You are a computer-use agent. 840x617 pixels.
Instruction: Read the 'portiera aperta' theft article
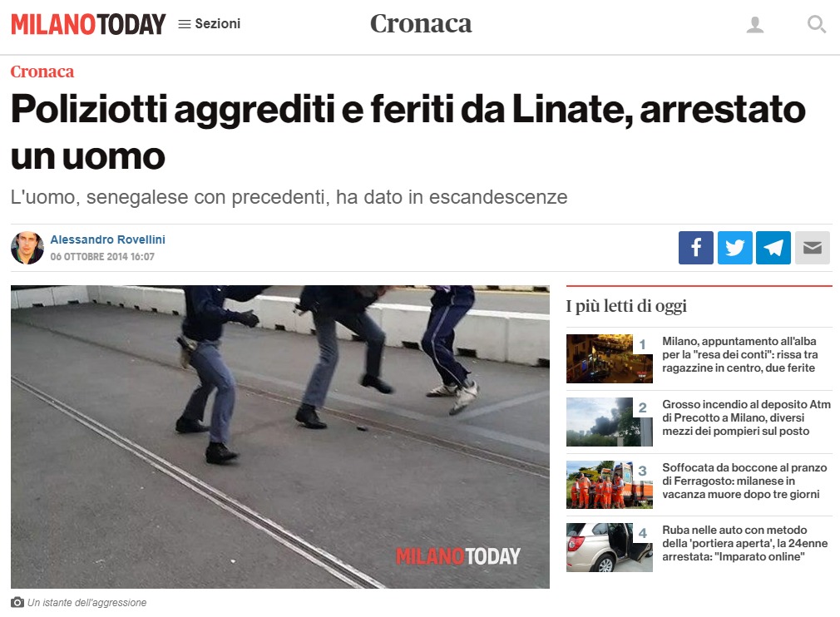(x=744, y=543)
